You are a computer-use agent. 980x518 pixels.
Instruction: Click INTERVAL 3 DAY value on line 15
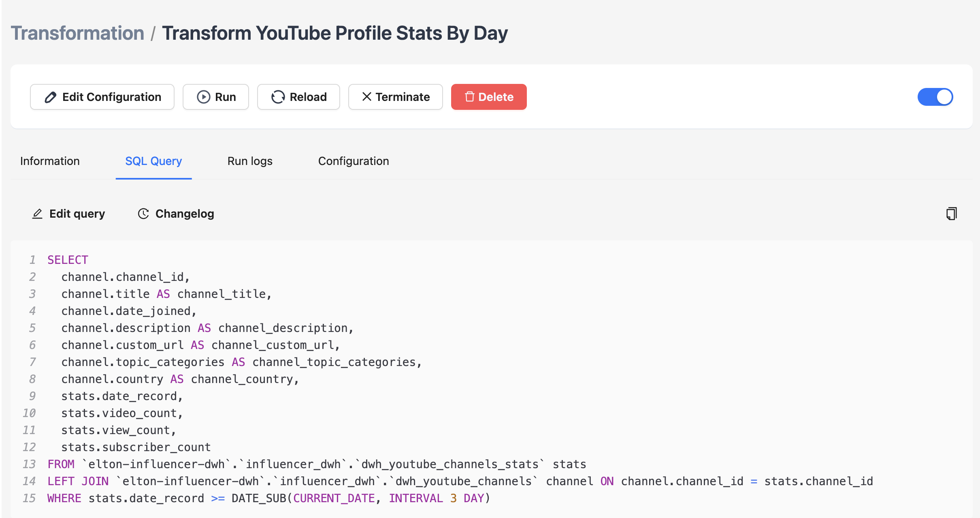[437, 498]
